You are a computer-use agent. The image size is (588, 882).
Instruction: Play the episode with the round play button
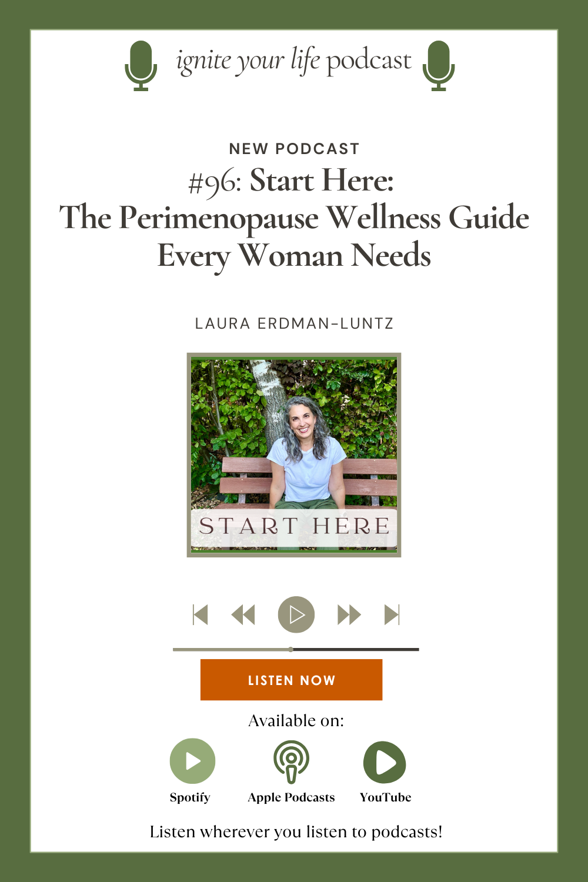296,614
